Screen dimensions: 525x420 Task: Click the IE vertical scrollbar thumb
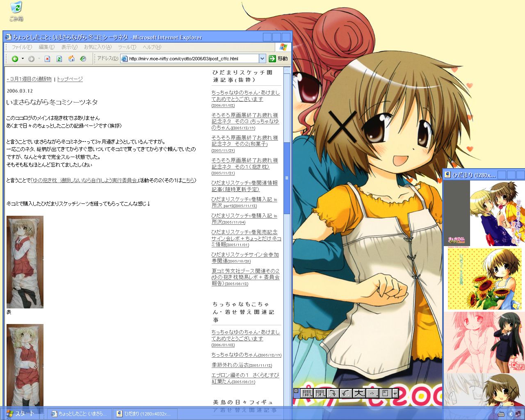click(x=287, y=178)
